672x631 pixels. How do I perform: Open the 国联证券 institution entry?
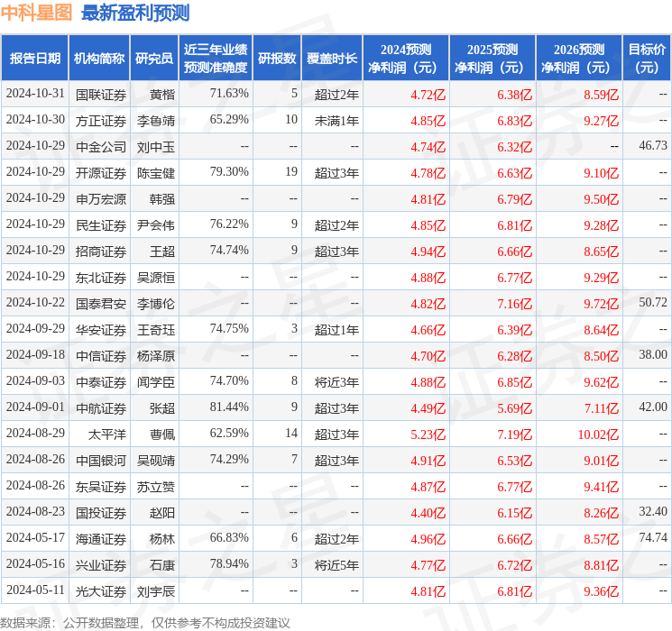[100, 94]
